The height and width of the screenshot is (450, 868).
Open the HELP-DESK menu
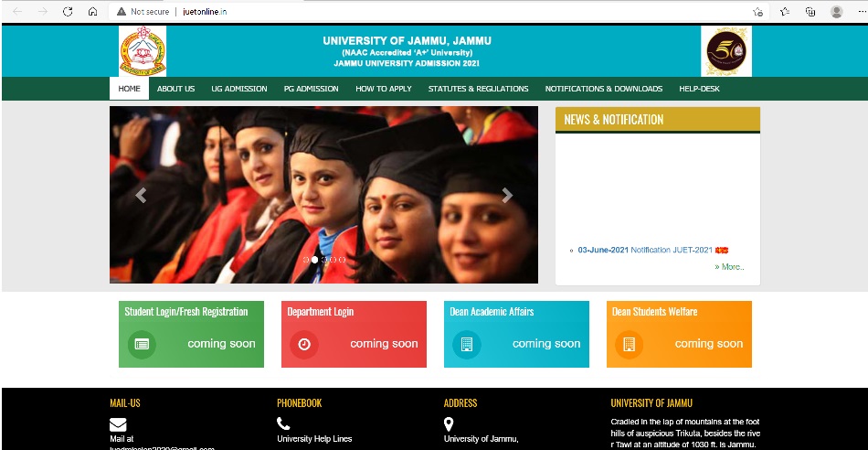699,89
